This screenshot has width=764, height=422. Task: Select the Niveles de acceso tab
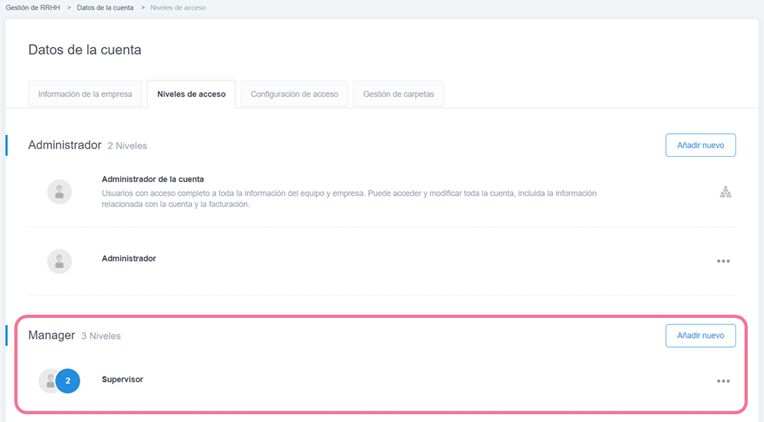(191, 95)
